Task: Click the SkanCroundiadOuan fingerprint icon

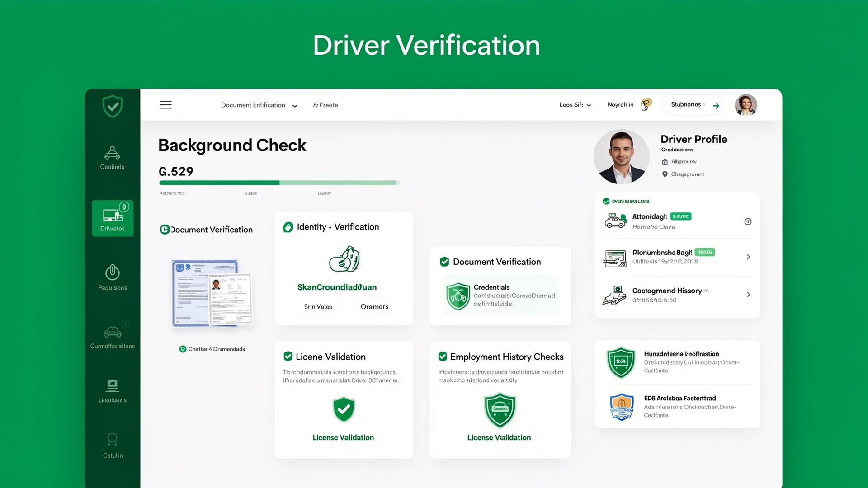Action: tap(344, 259)
